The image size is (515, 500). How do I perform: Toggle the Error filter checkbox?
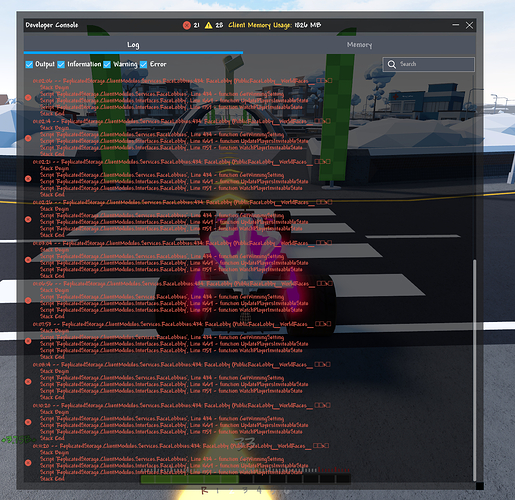[x=143, y=64]
